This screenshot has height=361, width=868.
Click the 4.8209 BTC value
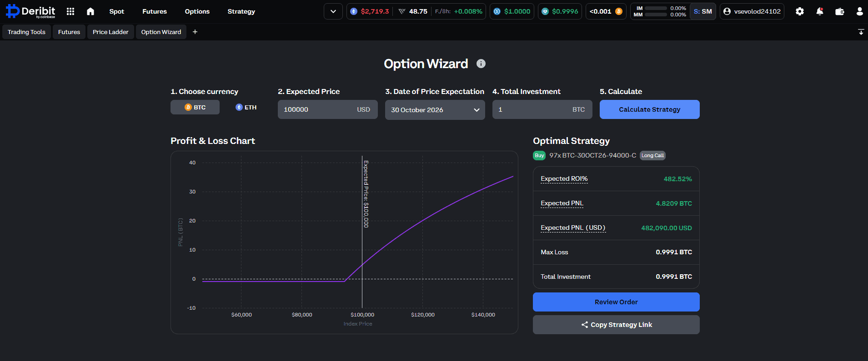[674, 203]
